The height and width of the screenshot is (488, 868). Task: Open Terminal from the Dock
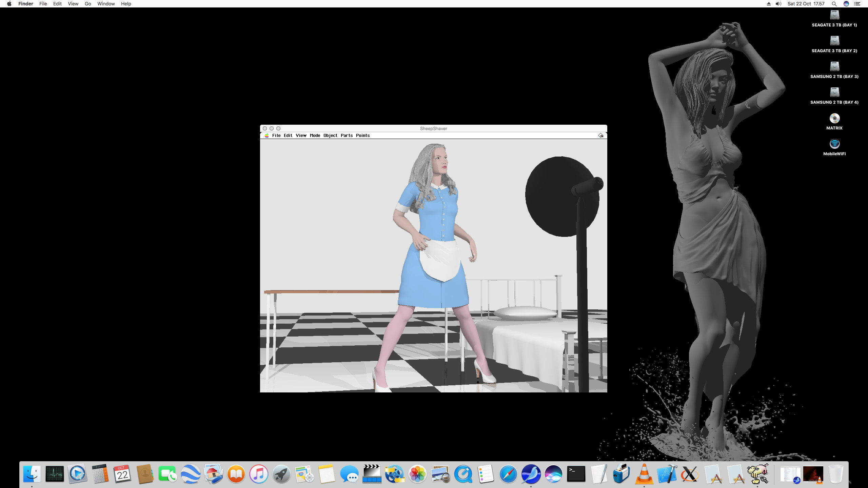click(x=576, y=474)
